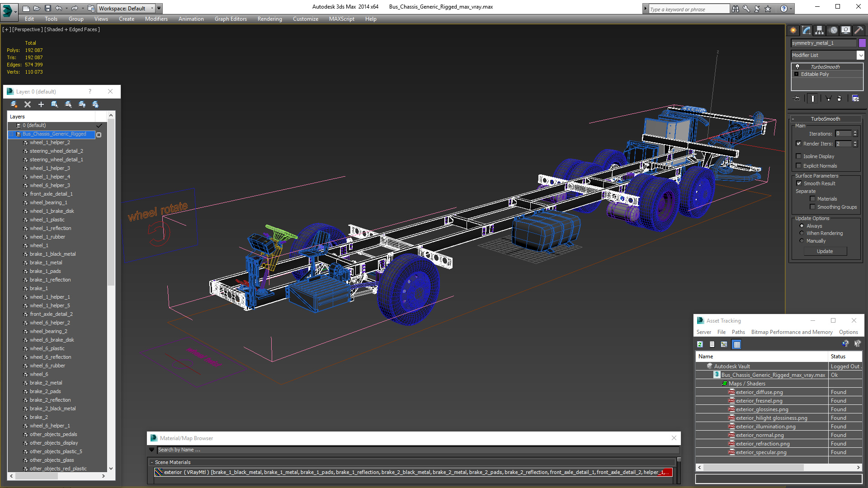Click Configure Modifier Sets icon
Viewport: 868px width, 488px height.
click(x=855, y=98)
